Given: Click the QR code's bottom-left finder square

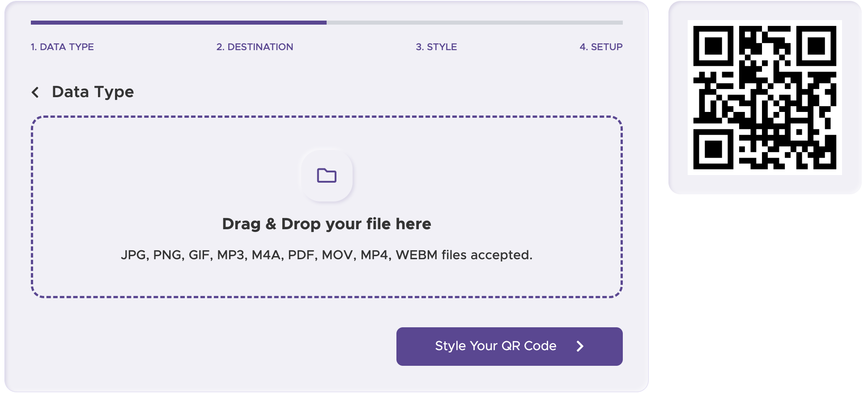Looking at the screenshot, I should coord(713,149).
